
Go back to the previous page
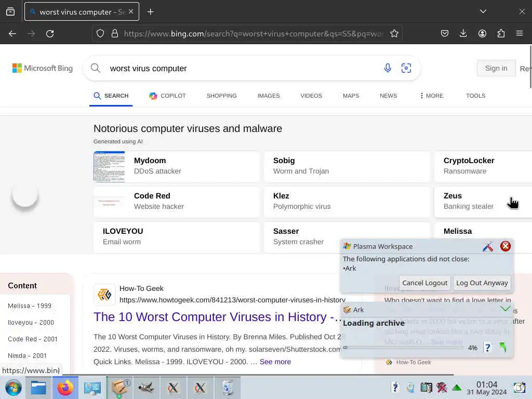(x=12, y=34)
